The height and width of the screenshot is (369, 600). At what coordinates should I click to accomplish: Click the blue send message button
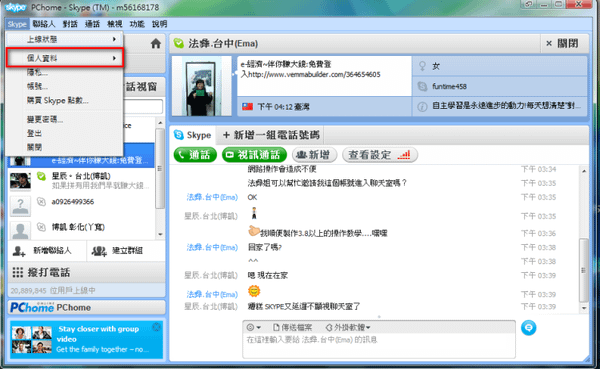(x=528, y=328)
